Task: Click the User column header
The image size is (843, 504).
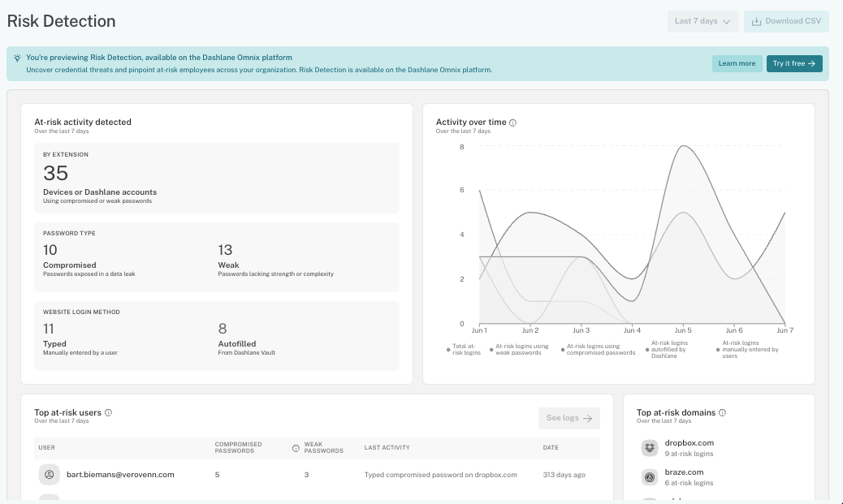Action: point(47,447)
